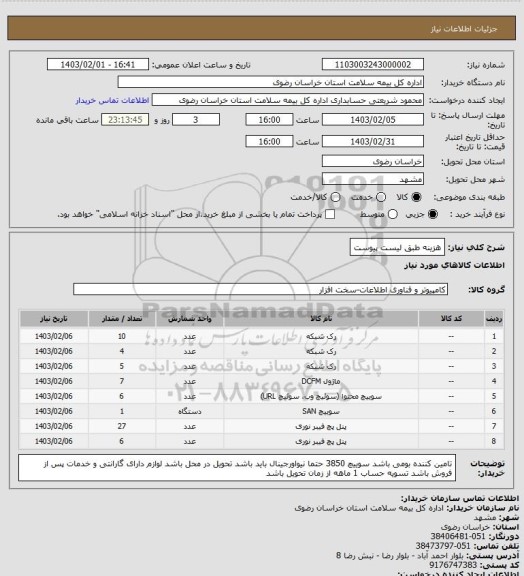Screen dimensions: 524x576
Task: Click the واحد شمارش column header
Action: click(x=190, y=319)
